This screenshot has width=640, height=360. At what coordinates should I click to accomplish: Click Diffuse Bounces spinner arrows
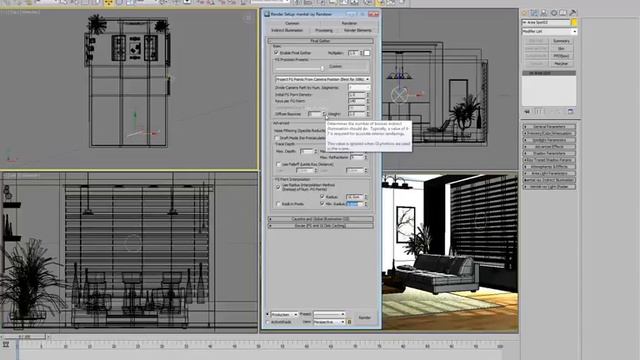(x=324, y=114)
